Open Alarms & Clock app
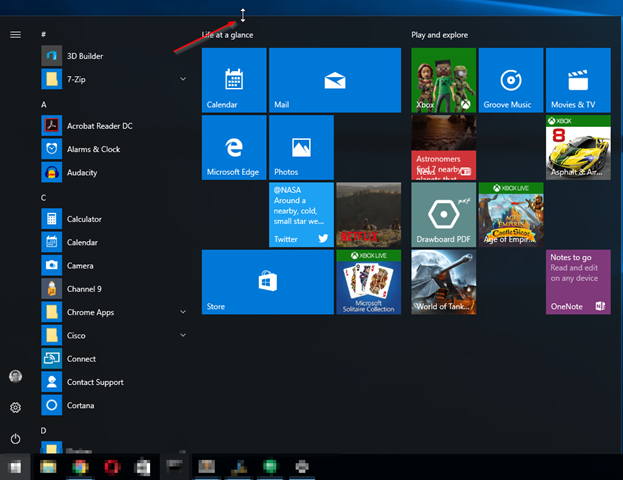 (114, 149)
